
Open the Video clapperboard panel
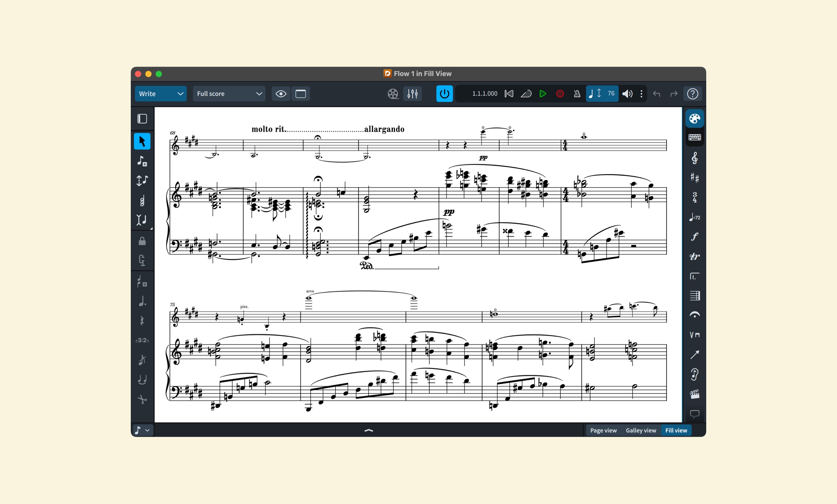(694, 394)
